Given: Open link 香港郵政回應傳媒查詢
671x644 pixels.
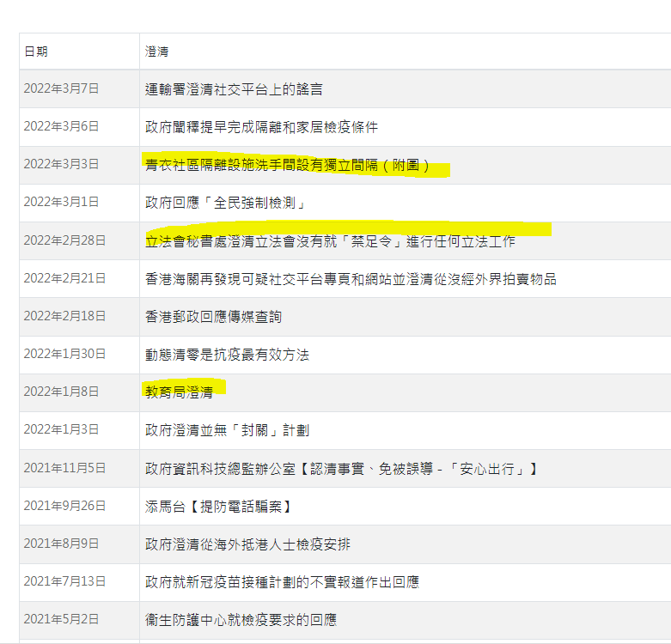Looking at the screenshot, I should [x=213, y=317].
